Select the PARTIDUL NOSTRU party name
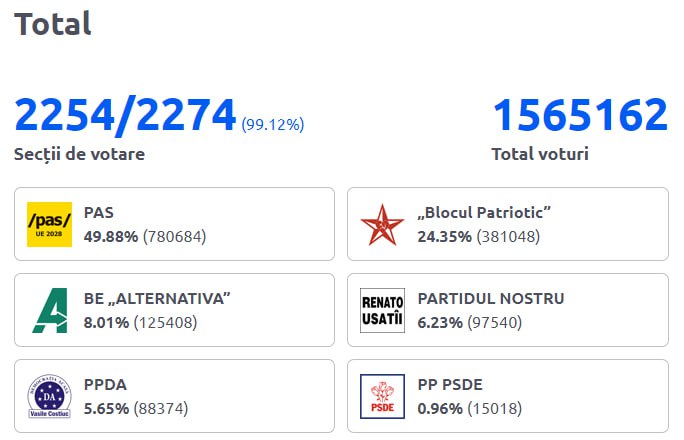Viewport: 684px width, 440px height. pyautogui.click(x=491, y=298)
